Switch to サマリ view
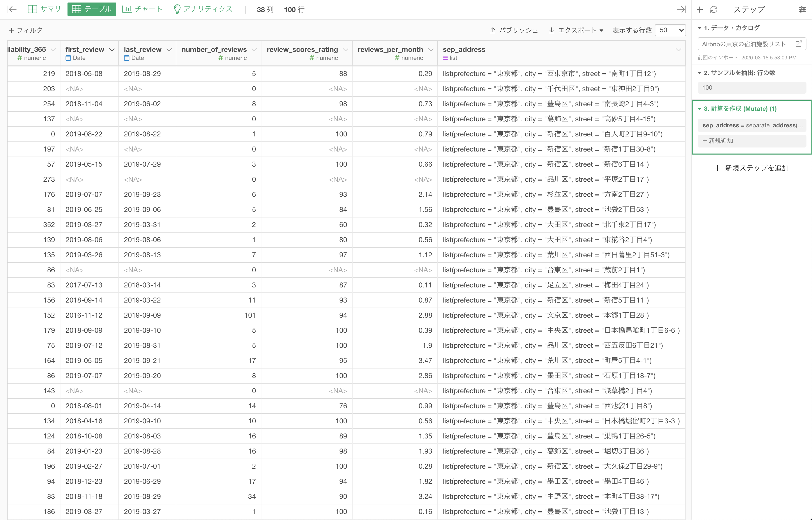Image resolution: width=812 pixels, height=520 pixels. (x=44, y=9)
